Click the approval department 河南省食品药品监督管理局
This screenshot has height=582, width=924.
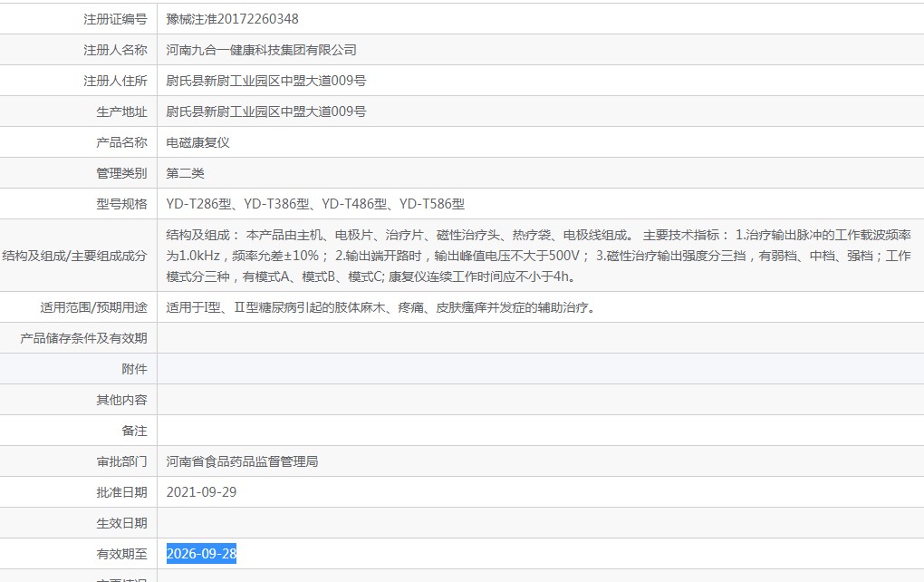point(243,461)
